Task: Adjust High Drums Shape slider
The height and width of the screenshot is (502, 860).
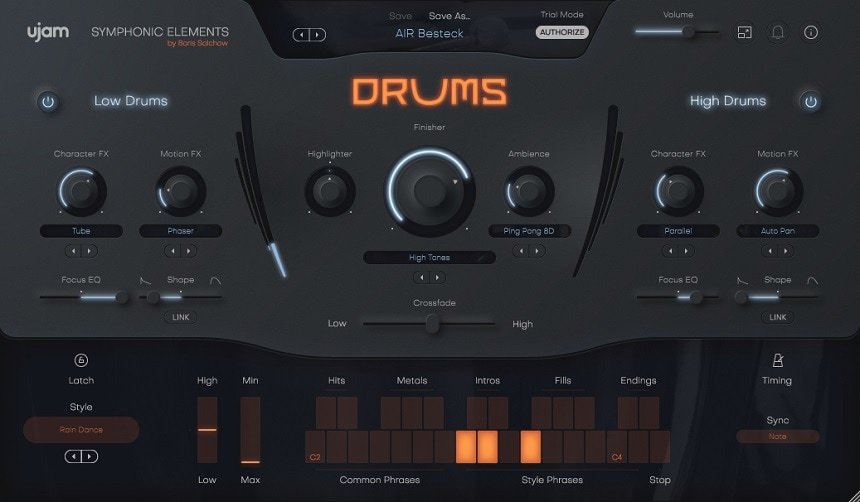Action: click(778, 297)
